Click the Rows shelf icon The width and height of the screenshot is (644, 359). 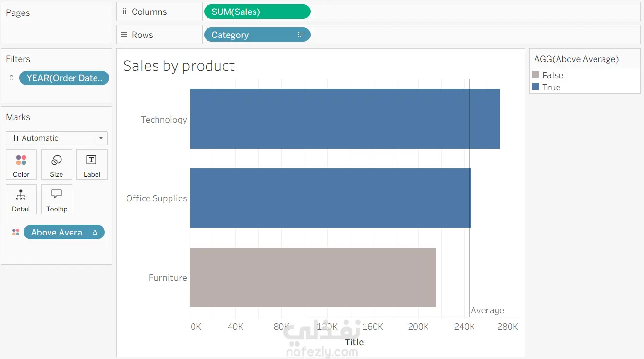coord(124,35)
